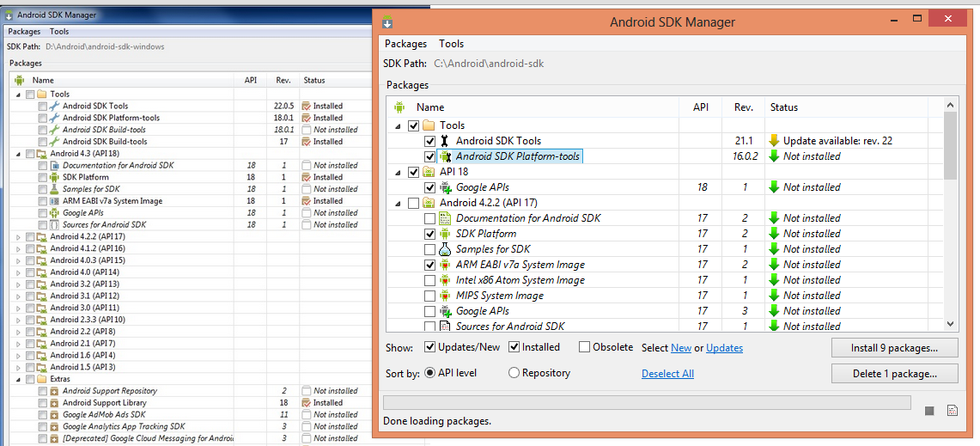Screen dimensions: 980x446
Task: Click the Google AdMob Ads SDK icon in background window
Action: [x=54, y=415]
